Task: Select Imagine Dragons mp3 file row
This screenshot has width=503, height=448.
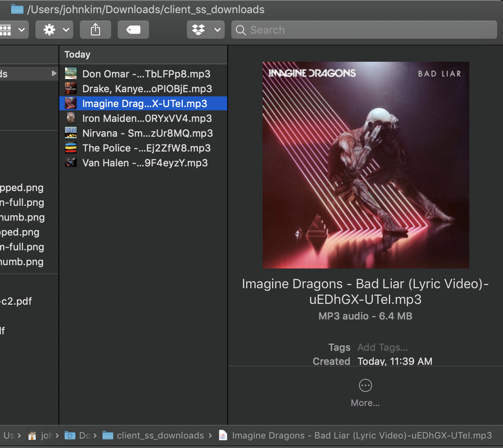Action: tap(143, 103)
